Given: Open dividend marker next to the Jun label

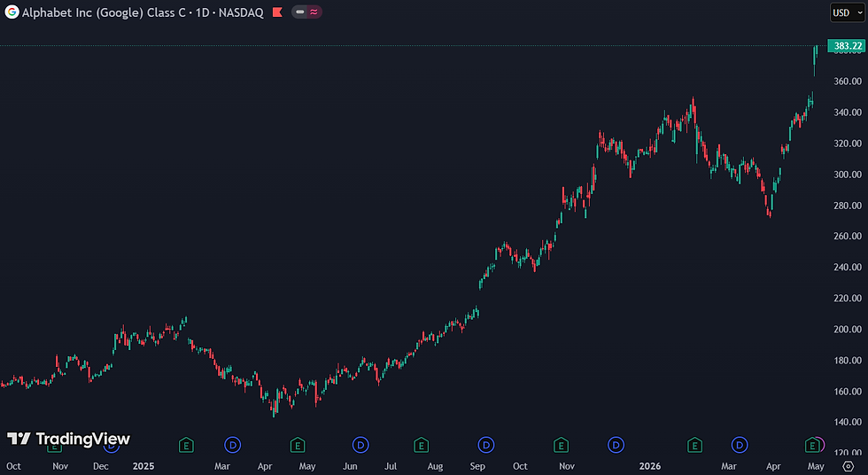Looking at the screenshot, I should coord(360,445).
